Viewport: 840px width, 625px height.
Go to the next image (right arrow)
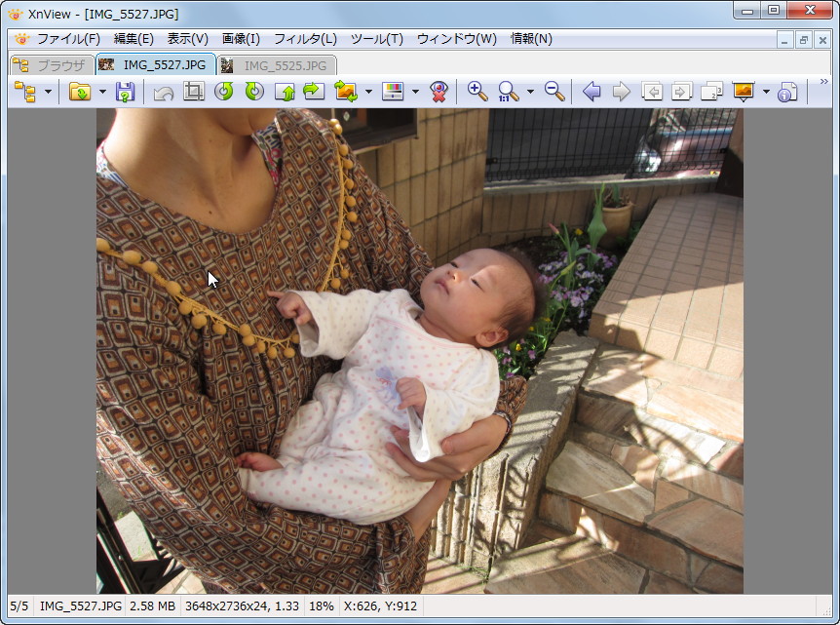click(622, 92)
